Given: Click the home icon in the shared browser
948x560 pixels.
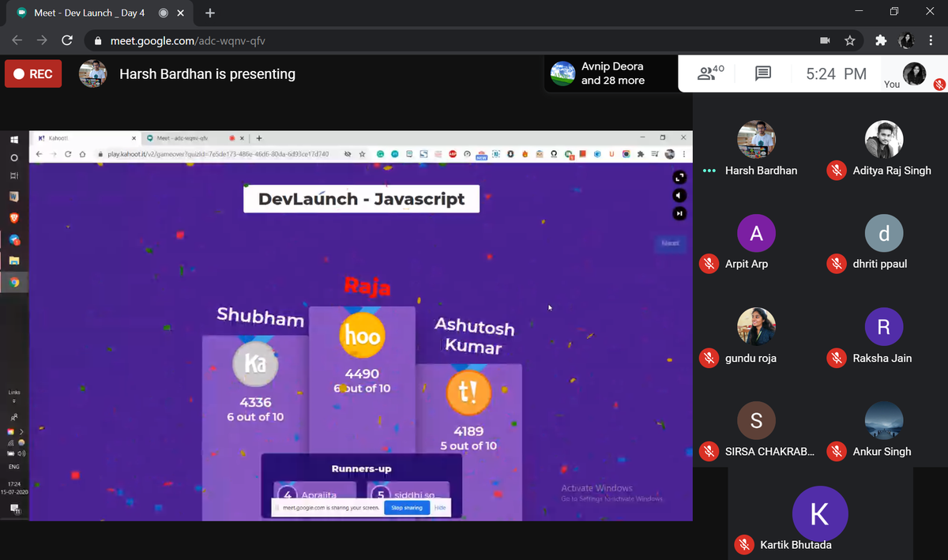Looking at the screenshot, I should 82,154.
